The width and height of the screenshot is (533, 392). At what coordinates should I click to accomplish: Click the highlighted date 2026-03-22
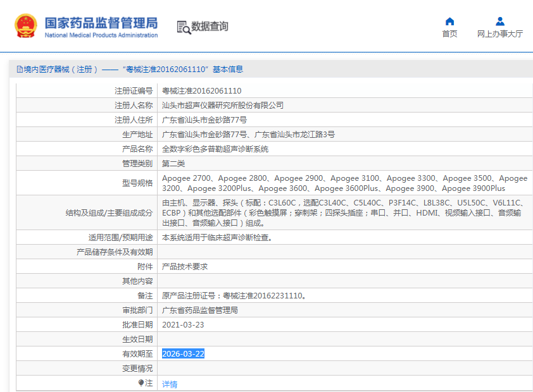click(183, 353)
